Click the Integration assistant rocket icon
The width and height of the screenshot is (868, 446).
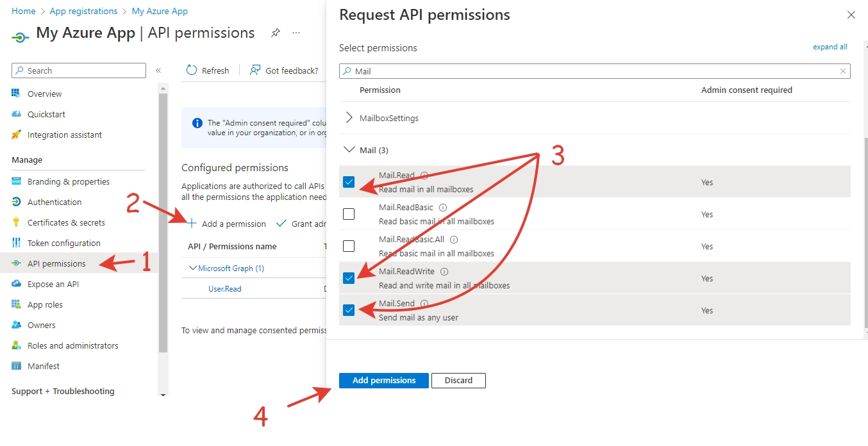(16, 135)
